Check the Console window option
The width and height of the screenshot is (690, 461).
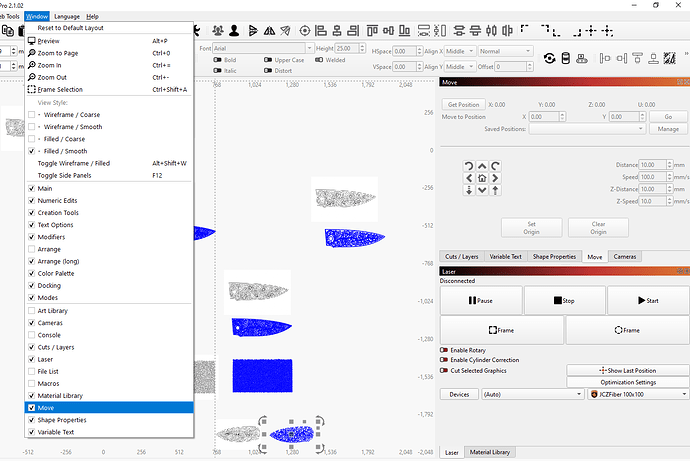point(32,335)
